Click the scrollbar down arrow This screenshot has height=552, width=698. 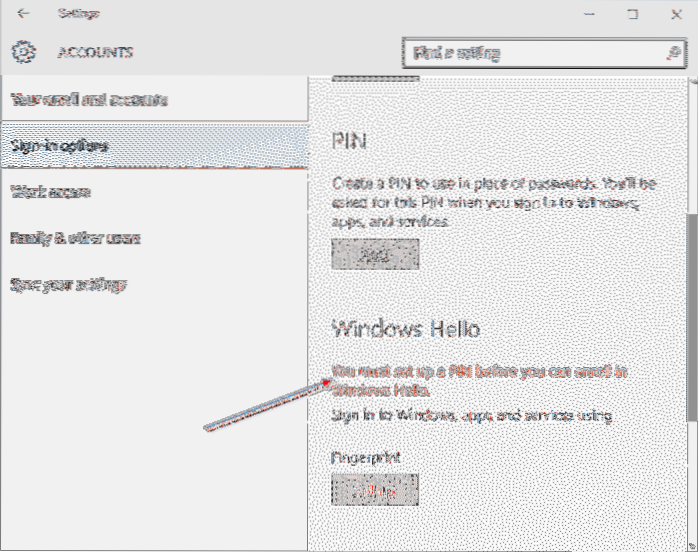tap(693, 546)
